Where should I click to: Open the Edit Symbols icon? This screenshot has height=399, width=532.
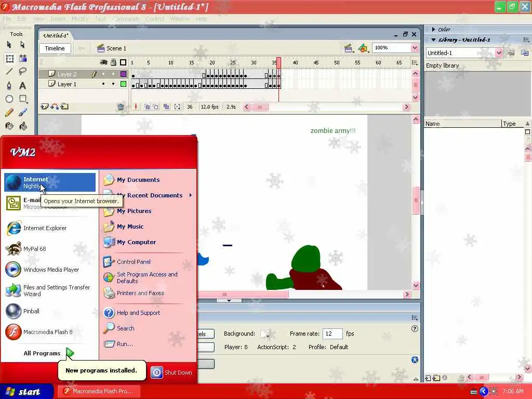coord(363,48)
